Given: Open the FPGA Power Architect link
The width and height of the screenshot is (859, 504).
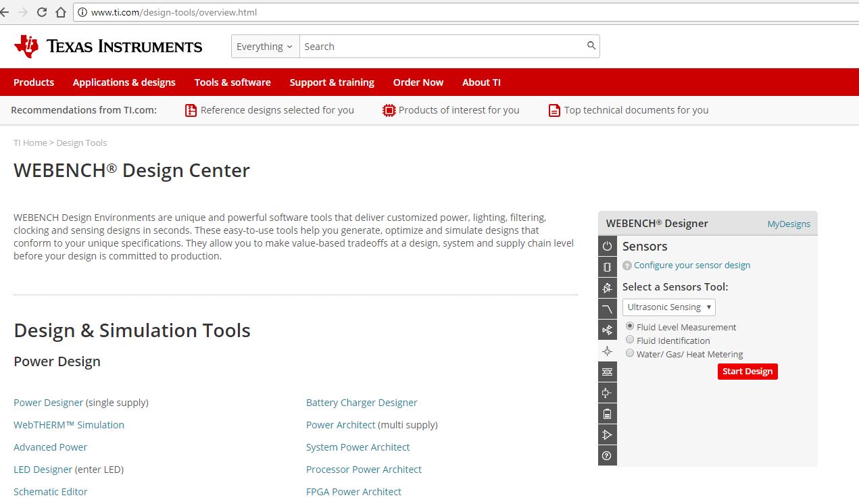Looking at the screenshot, I should (353, 492).
